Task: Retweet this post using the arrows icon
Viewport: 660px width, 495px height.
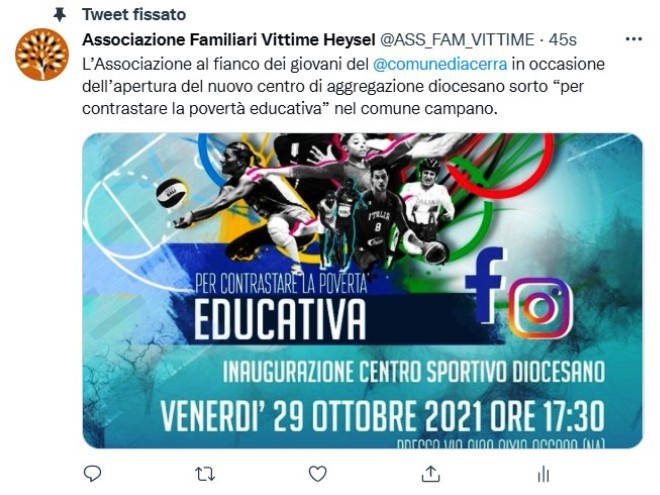Action: [205, 474]
